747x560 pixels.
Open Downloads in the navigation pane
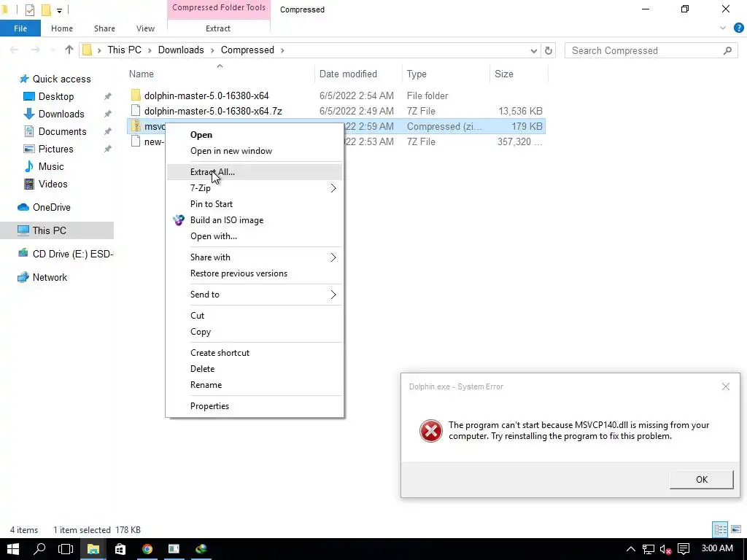pyautogui.click(x=61, y=114)
